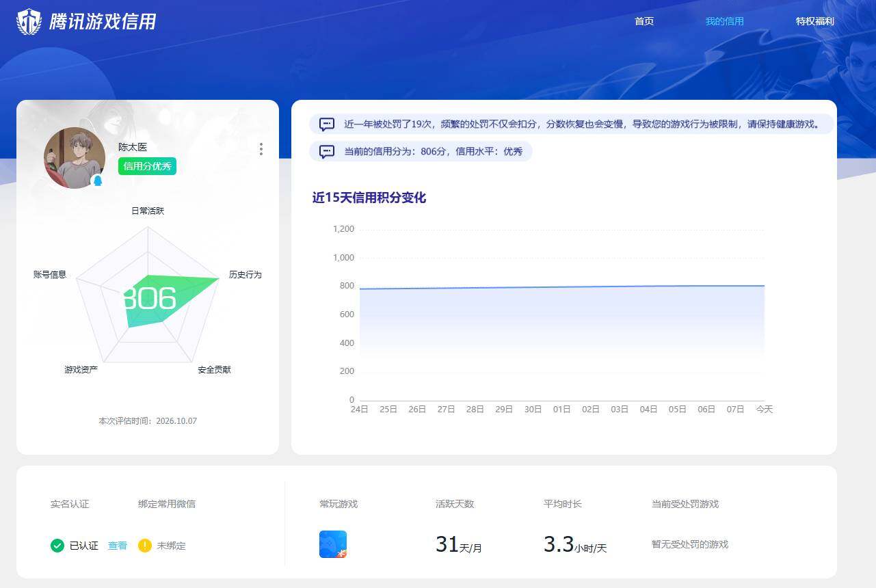Click the profile avatar of 陈太医

coord(75,158)
